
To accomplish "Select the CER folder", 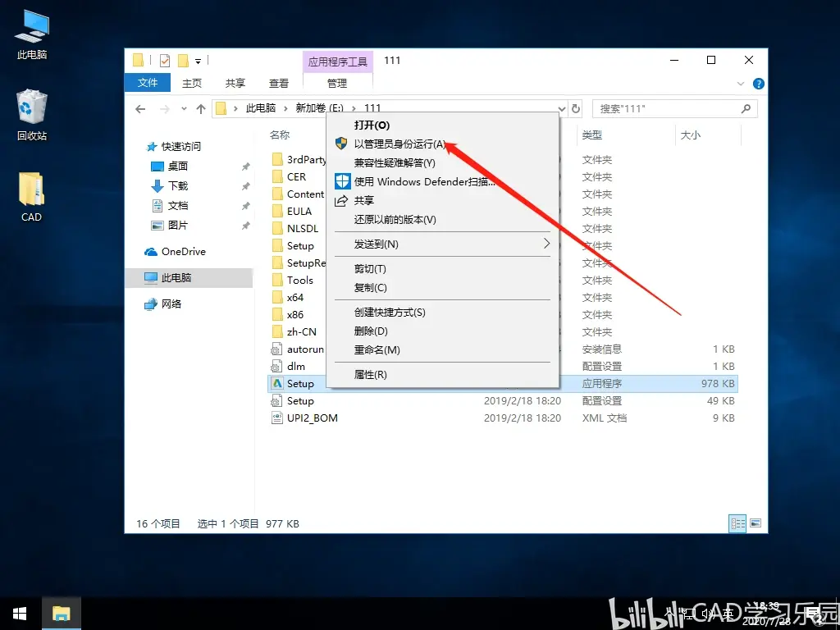I will [x=290, y=177].
